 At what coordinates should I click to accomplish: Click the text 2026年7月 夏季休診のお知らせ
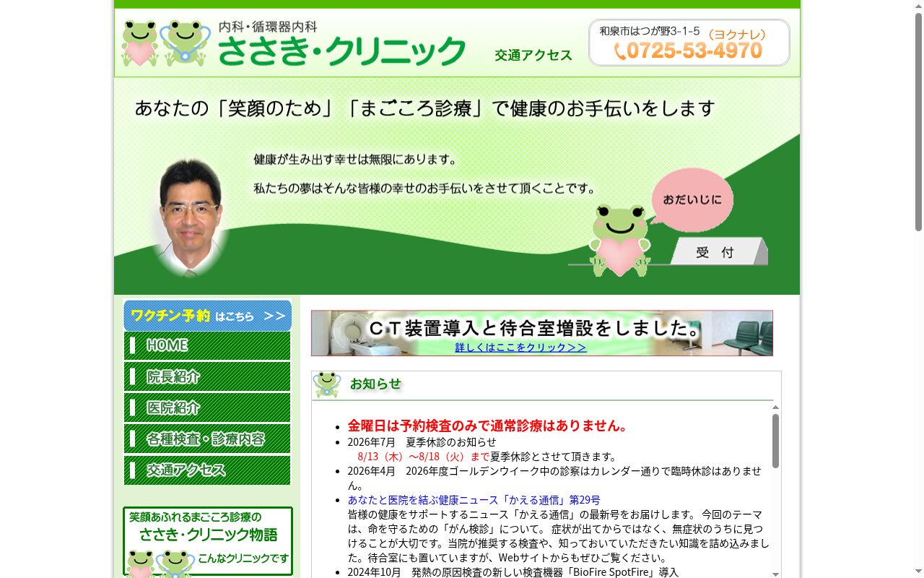point(422,442)
